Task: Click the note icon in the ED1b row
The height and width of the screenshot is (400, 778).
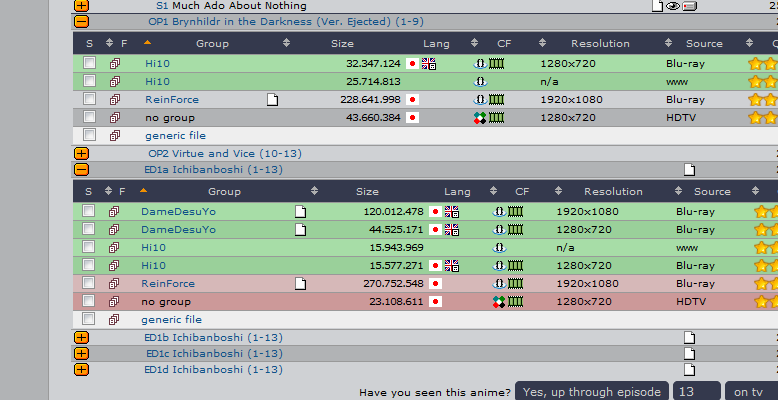Action: click(689, 337)
